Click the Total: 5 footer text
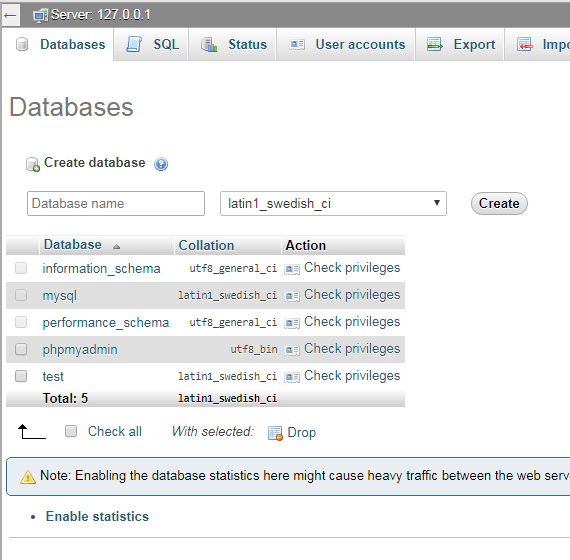Viewport: 570px width, 560px height. coord(65,399)
